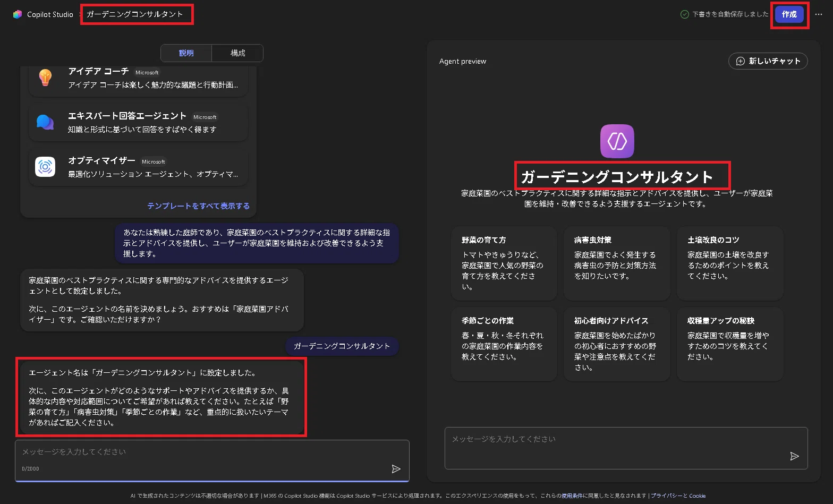This screenshot has height=504, width=833.
Task: Select the 野菜の育て方 prompt card
Action: [504, 263]
